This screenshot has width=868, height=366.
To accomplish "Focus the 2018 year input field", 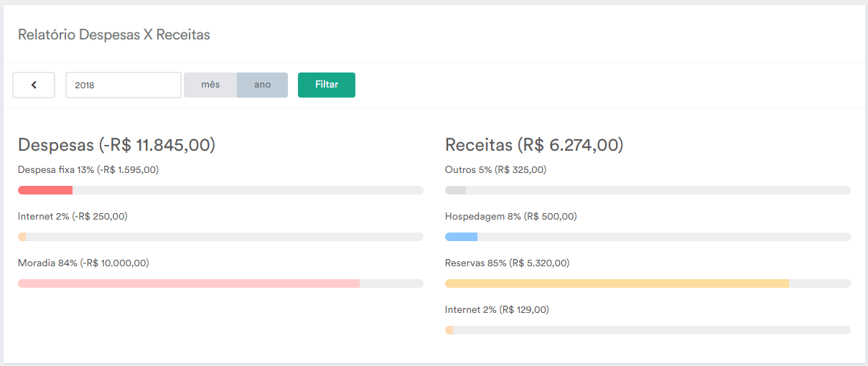I will coord(123,85).
